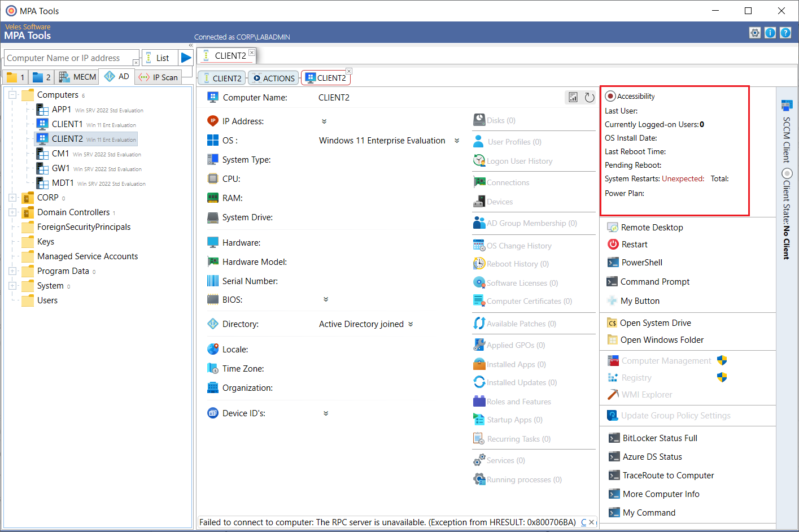Expand the CORP tree node

pos(12,198)
